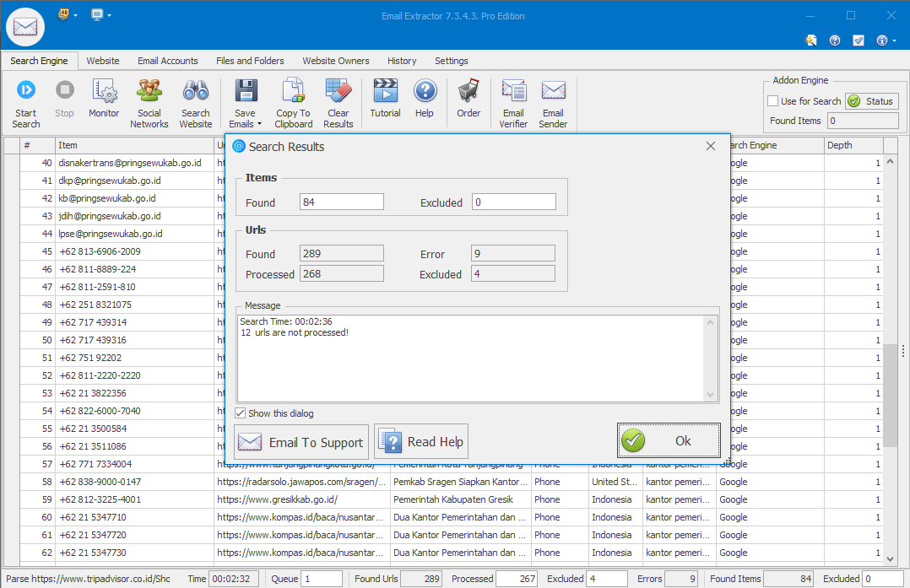Click the Urls Processed field showing 268
This screenshot has height=588, width=910.
point(342,273)
